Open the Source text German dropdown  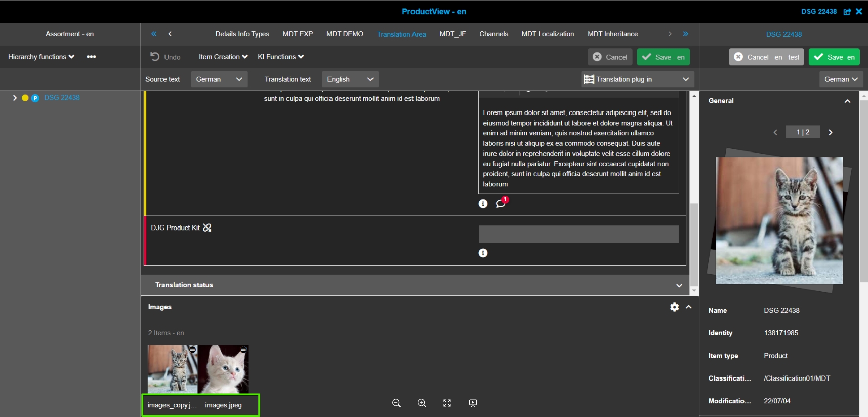[x=219, y=79]
